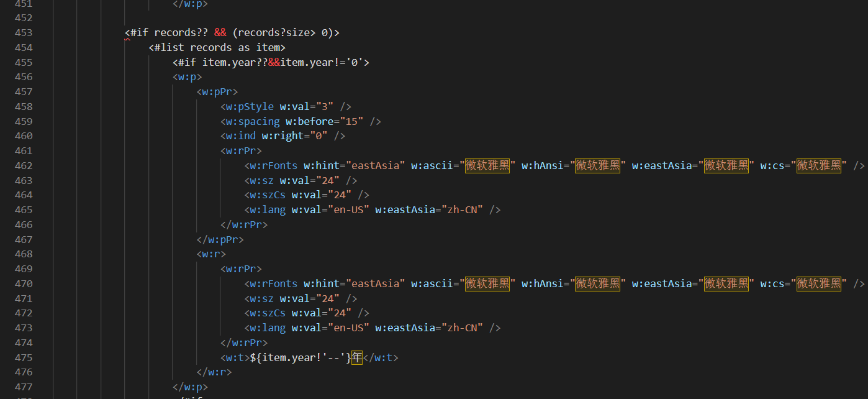Click the ${item.year!'--'} expression
868x399 pixels.
click(300, 357)
